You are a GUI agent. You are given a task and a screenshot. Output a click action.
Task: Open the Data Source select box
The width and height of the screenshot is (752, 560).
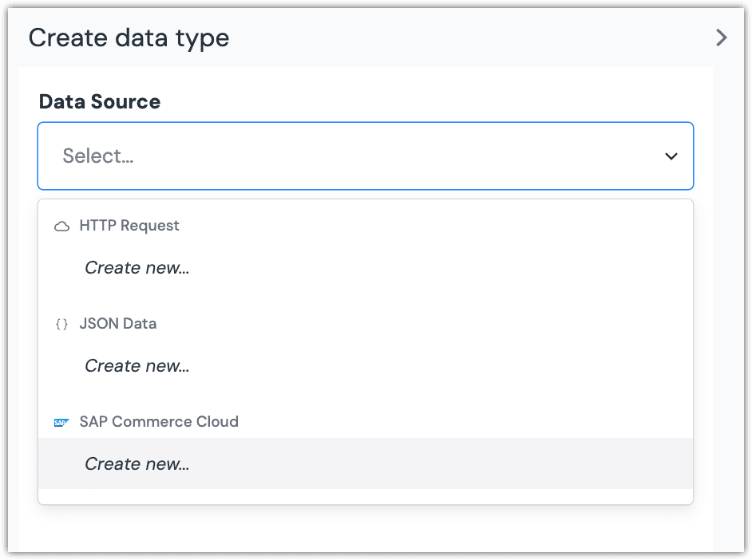(366, 156)
